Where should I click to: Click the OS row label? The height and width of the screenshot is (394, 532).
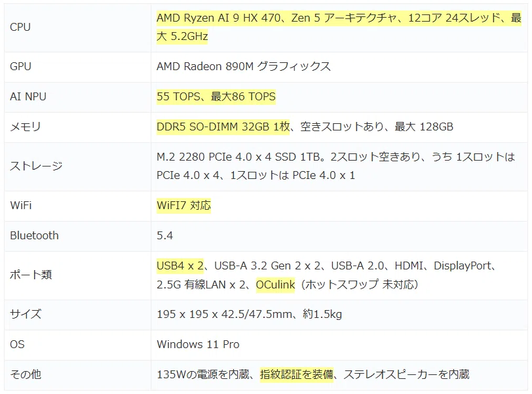tap(17, 344)
